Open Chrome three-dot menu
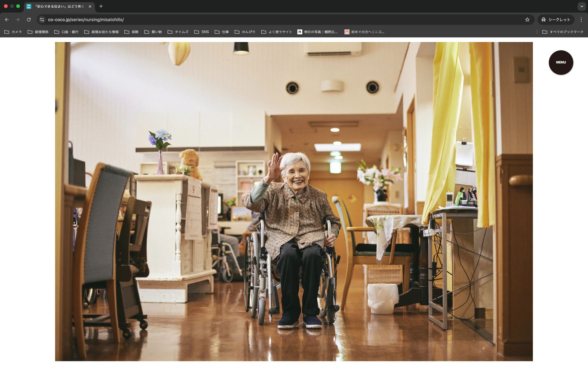 click(x=581, y=20)
